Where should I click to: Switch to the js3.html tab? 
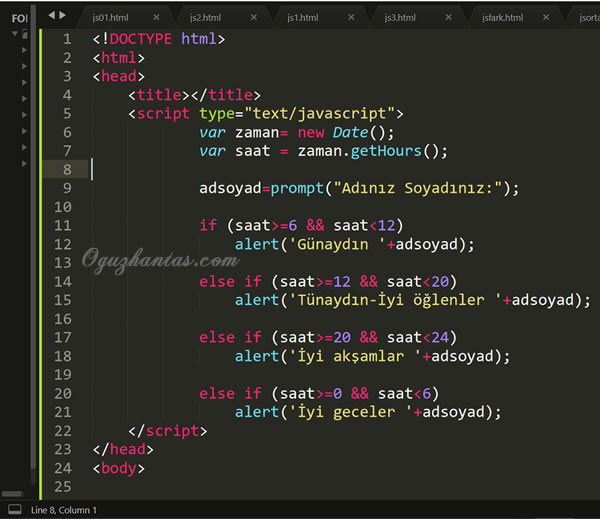click(x=400, y=18)
